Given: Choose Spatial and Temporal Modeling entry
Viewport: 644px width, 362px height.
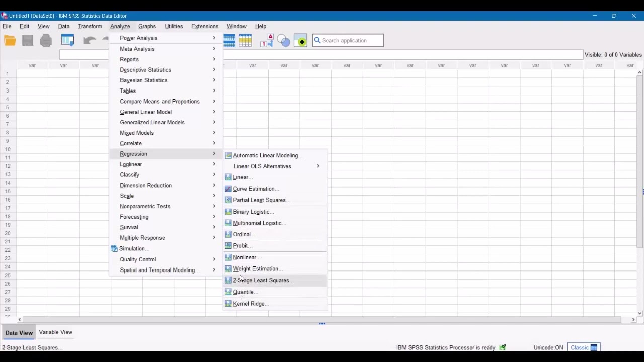Looking at the screenshot, I should click(x=167, y=270).
